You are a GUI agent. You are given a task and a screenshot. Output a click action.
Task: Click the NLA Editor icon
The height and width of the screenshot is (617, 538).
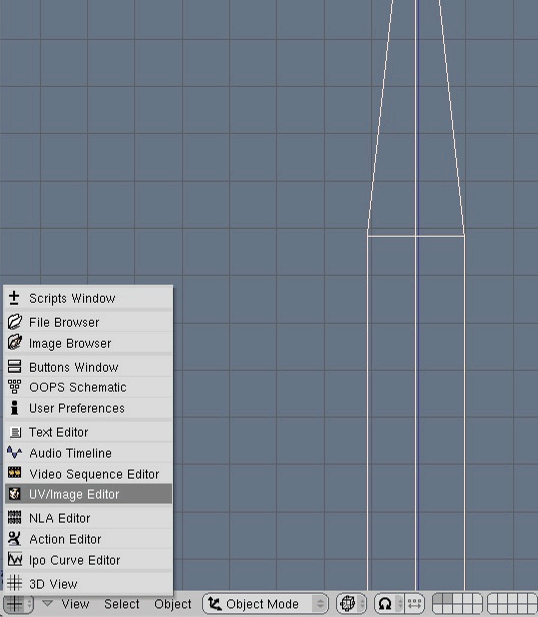coord(15,517)
